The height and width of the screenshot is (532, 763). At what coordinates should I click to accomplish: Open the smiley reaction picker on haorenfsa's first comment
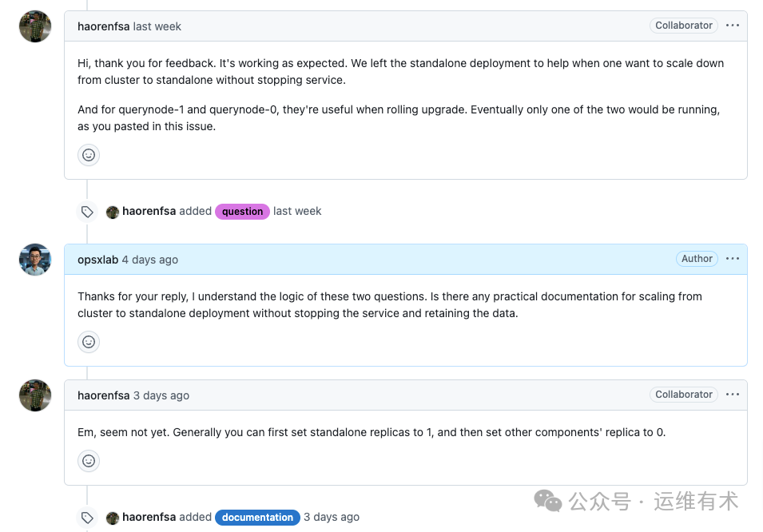(88, 154)
